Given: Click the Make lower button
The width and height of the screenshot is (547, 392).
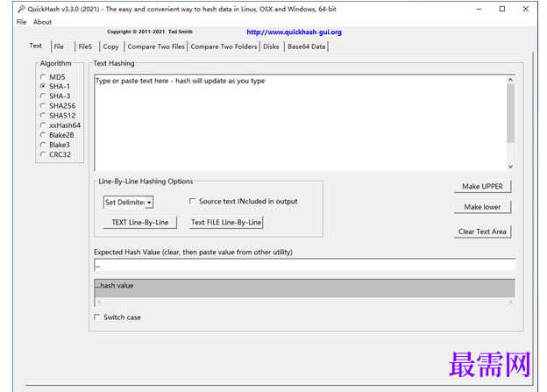Looking at the screenshot, I should pyautogui.click(x=482, y=207).
